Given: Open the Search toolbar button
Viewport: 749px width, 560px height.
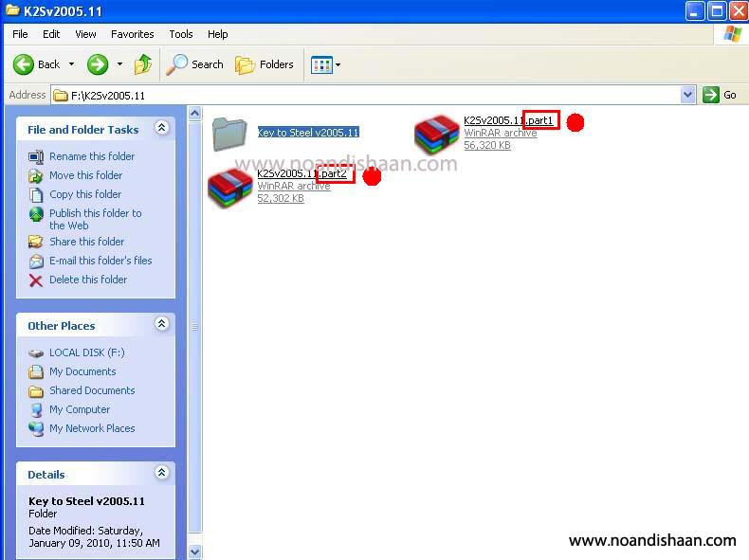Looking at the screenshot, I should coord(195,64).
